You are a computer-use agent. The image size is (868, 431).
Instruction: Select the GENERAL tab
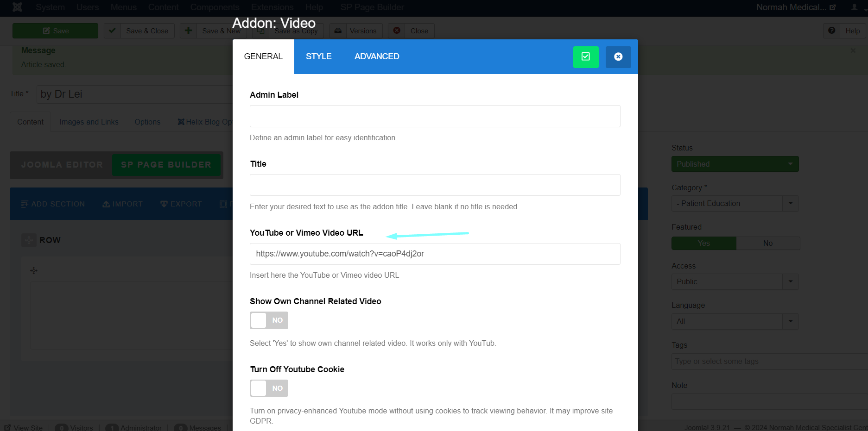(263, 56)
